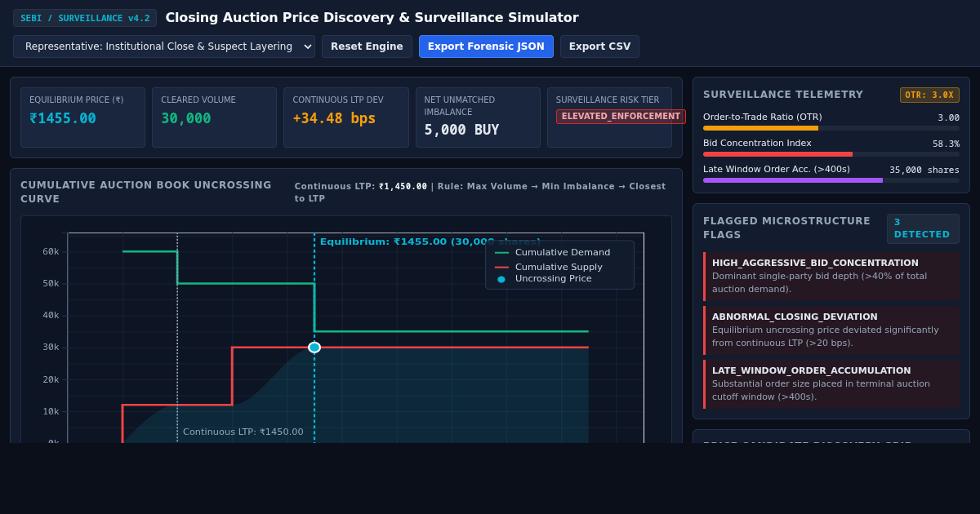Click the Bid Concentration Index progress bar
Image resolution: width=980 pixels, height=514 pixels.
831,154
